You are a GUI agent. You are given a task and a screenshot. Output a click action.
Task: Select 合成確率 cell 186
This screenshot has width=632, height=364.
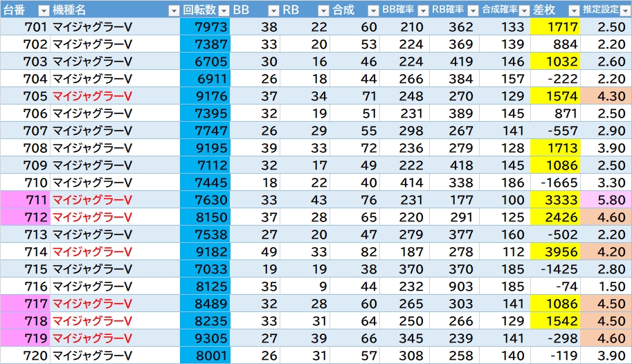[x=505, y=182]
